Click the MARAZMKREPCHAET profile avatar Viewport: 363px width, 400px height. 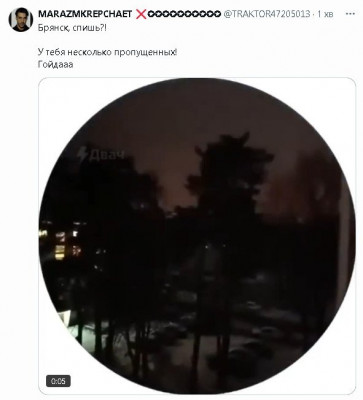pyautogui.click(x=21, y=20)
